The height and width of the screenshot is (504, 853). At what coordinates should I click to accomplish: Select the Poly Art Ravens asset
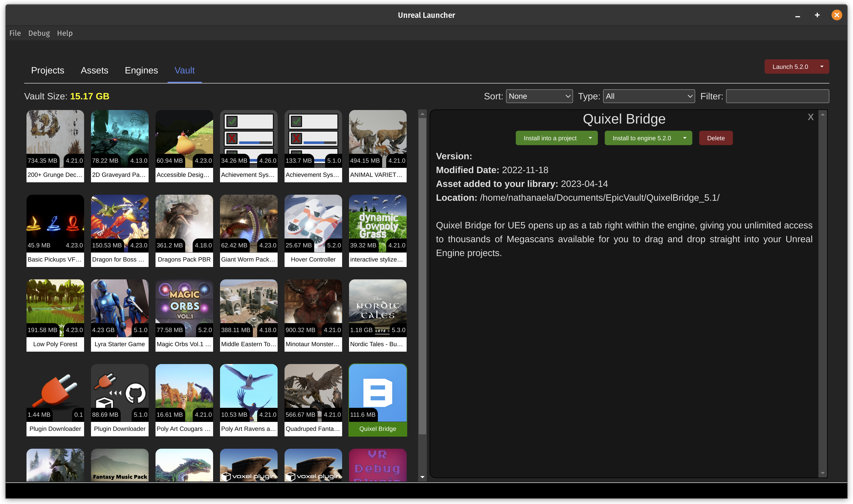pos(249,400)
